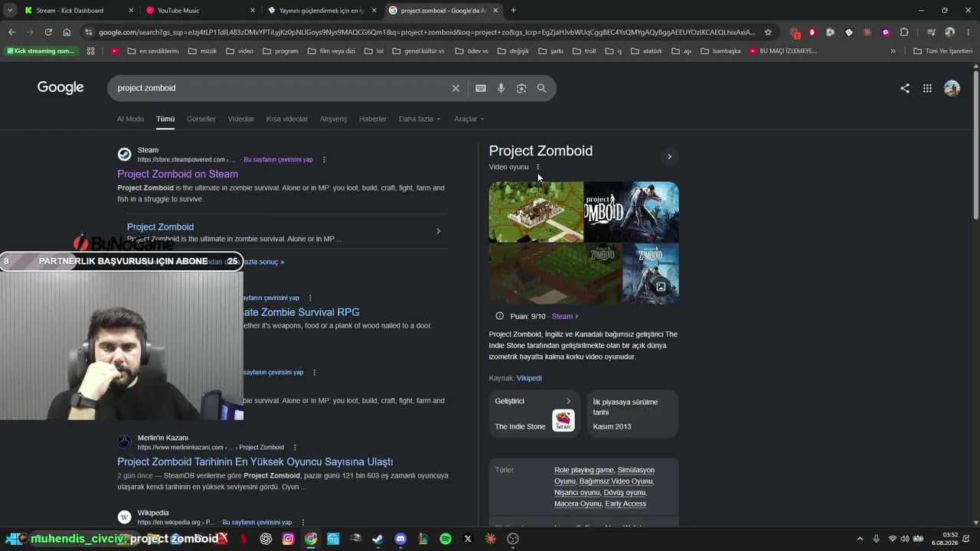Switch to the AI Modu tab
This screenshot has height=551, width=980.
[130, 119]
